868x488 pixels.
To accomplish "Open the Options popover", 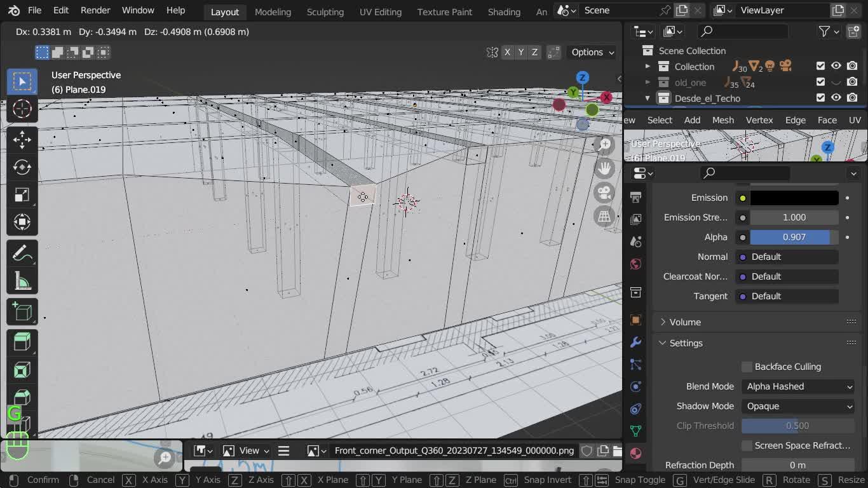I will point(592,52).
